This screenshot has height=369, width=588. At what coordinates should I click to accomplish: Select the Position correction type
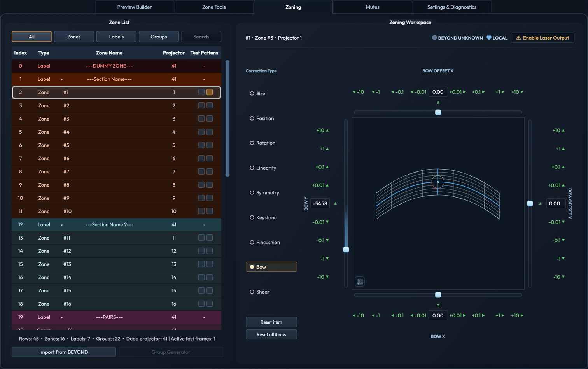tap(262, 119)
